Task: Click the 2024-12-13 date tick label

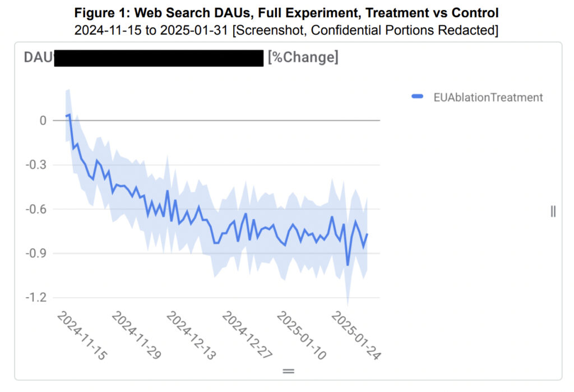Action: (x=192, y=336)
